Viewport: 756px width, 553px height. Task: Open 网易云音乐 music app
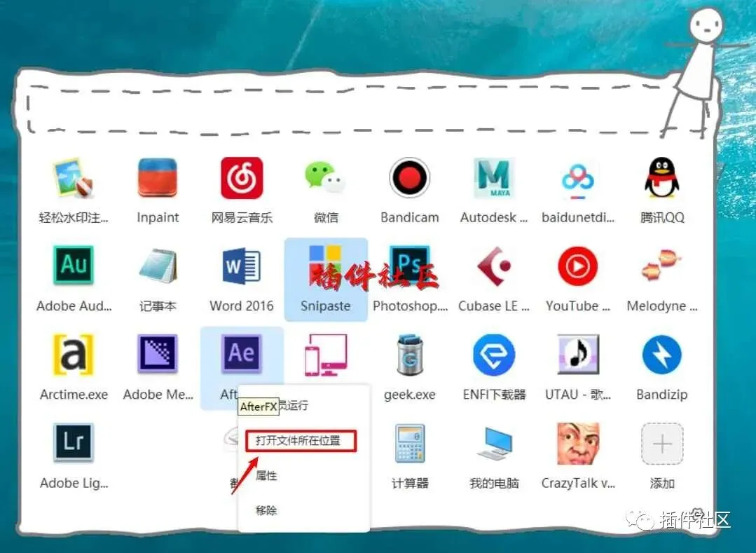(x=242, y=178)
